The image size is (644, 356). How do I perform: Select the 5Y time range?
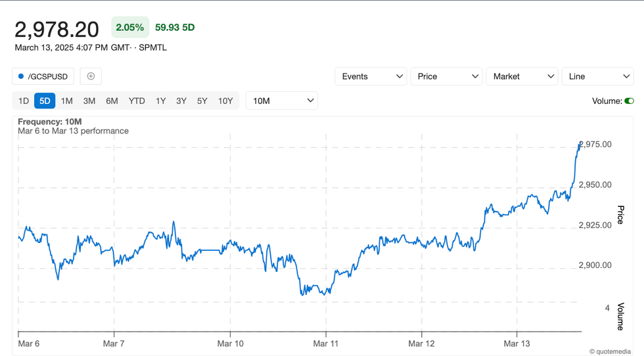202,100
